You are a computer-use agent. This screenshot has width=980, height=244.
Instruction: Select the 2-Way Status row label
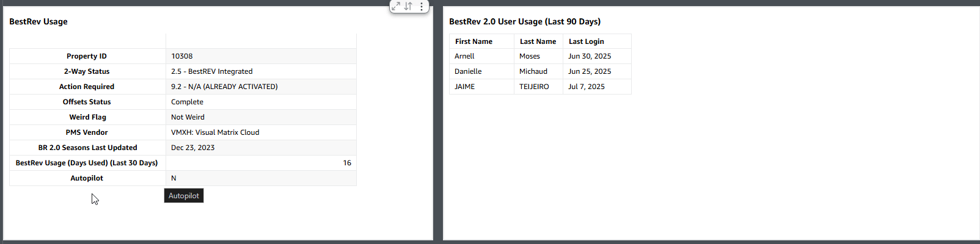click(x=87, y=71)
